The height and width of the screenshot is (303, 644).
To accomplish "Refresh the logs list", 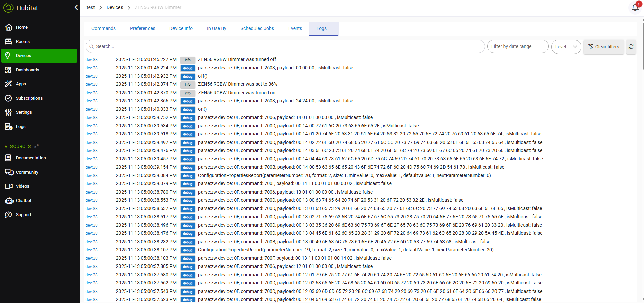I will (631, 47).
